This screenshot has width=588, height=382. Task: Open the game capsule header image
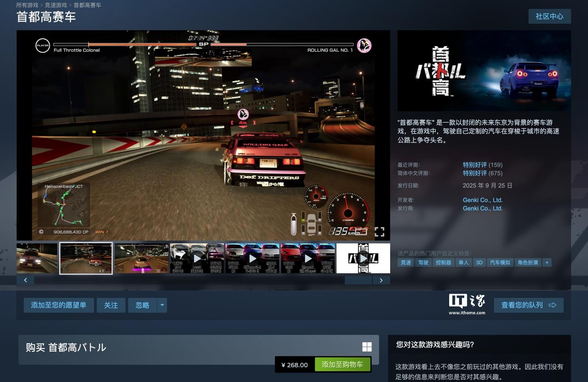click(x=484, y=71)
